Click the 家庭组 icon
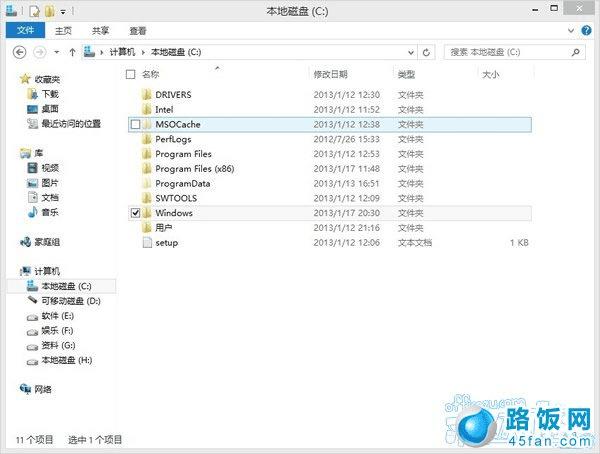 pos(25,242)
